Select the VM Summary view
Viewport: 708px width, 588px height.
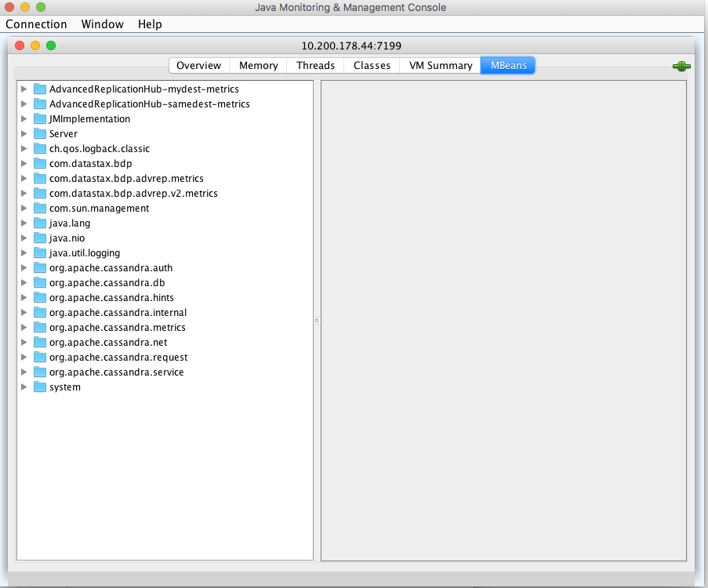click(438, 65)
